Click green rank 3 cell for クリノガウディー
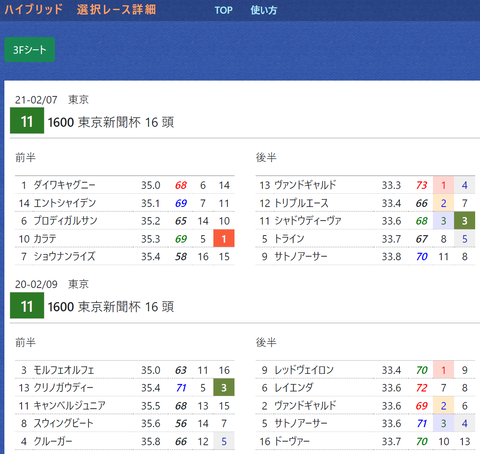 click(x=224, y=387)
